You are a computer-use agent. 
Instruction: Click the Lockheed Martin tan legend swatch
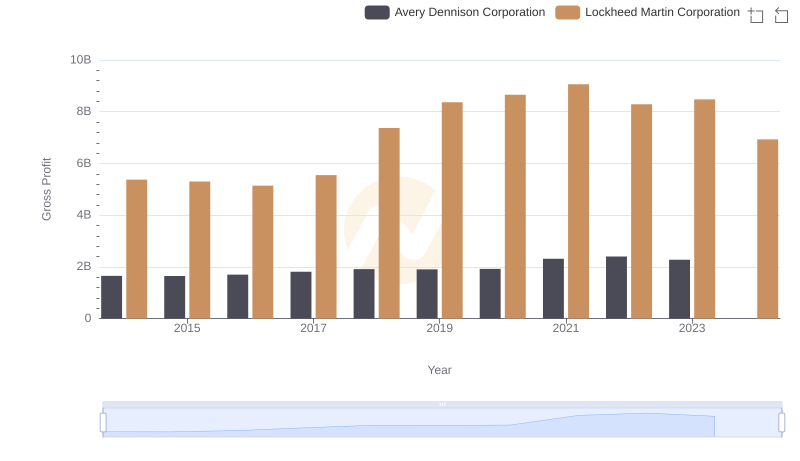coord(568,12)
